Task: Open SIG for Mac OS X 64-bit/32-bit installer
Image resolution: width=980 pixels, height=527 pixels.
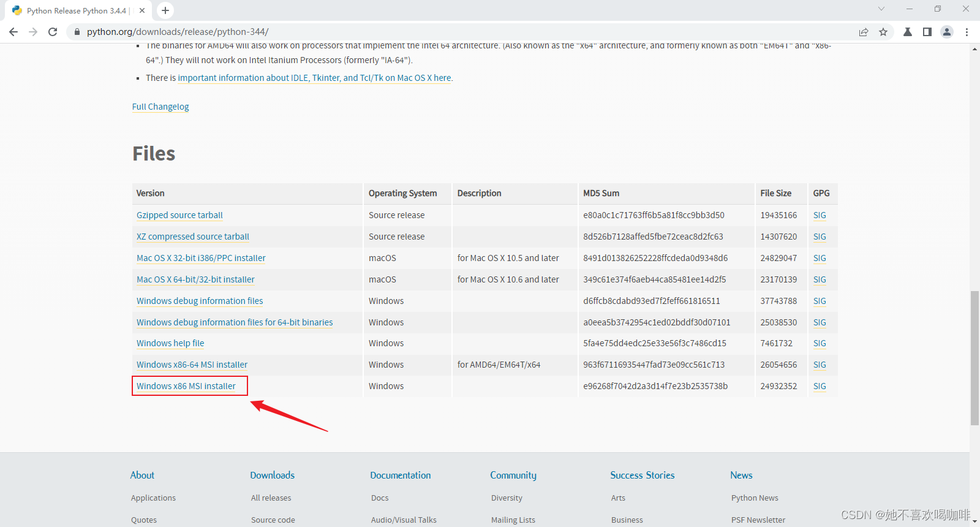Action: [820, 279]
